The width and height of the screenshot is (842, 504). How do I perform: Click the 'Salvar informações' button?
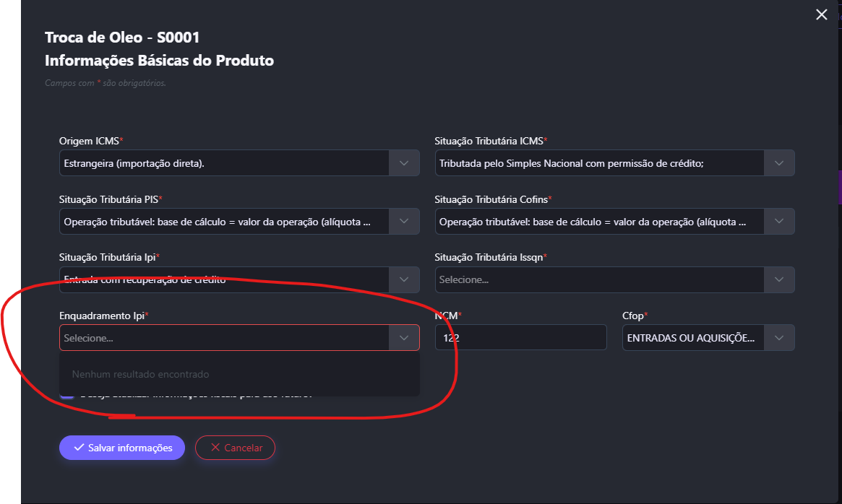(122, 448)
